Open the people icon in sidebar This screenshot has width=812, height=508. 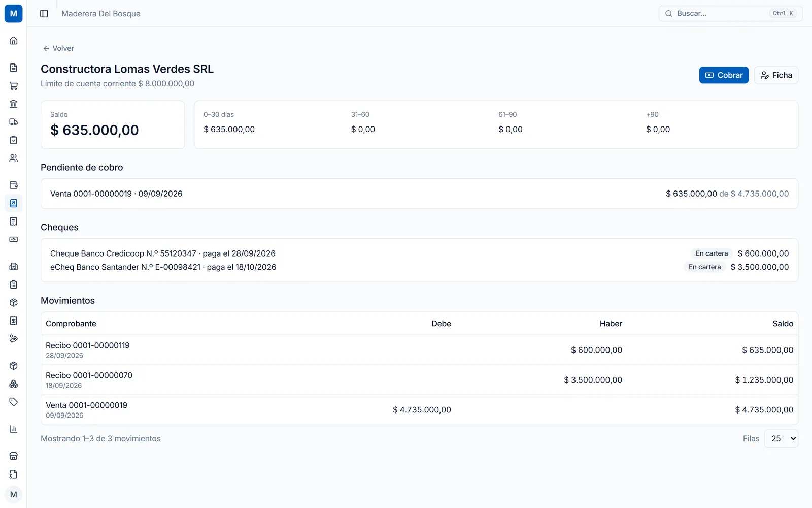[x=14, y=158]
